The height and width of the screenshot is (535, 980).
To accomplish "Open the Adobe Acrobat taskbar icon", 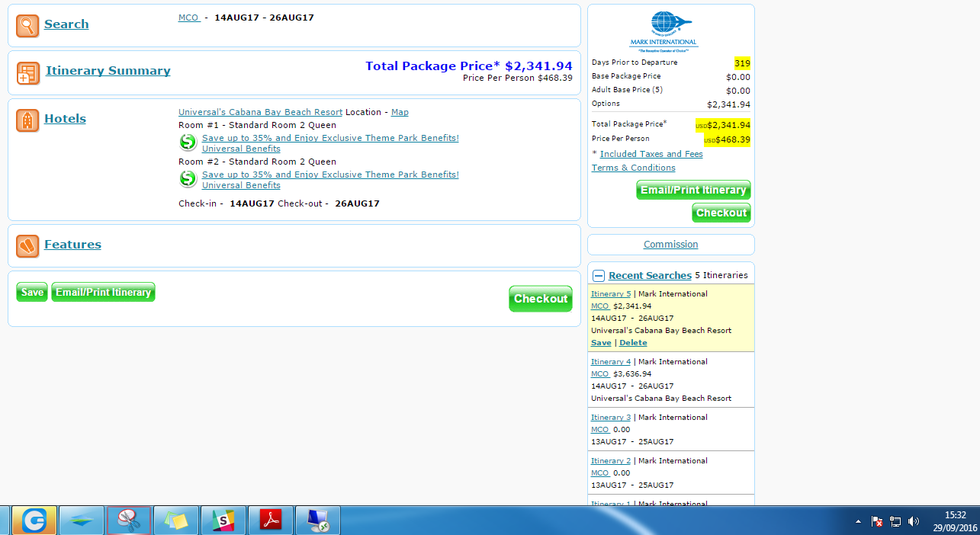I will (x=271, y=521).
